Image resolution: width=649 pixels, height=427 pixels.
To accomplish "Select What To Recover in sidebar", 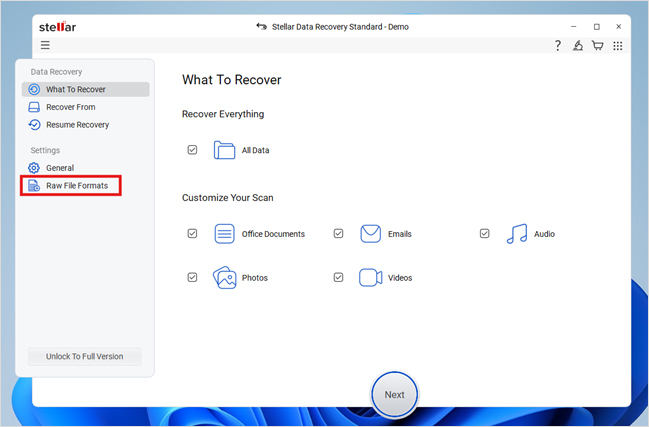I will click(85, 89).
